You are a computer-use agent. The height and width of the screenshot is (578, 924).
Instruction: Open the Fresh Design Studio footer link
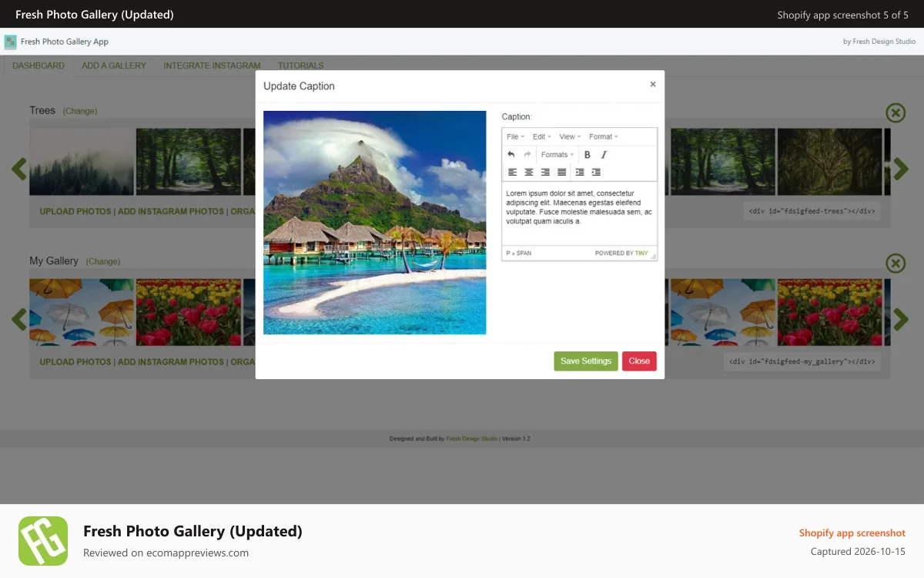[472, 439]
